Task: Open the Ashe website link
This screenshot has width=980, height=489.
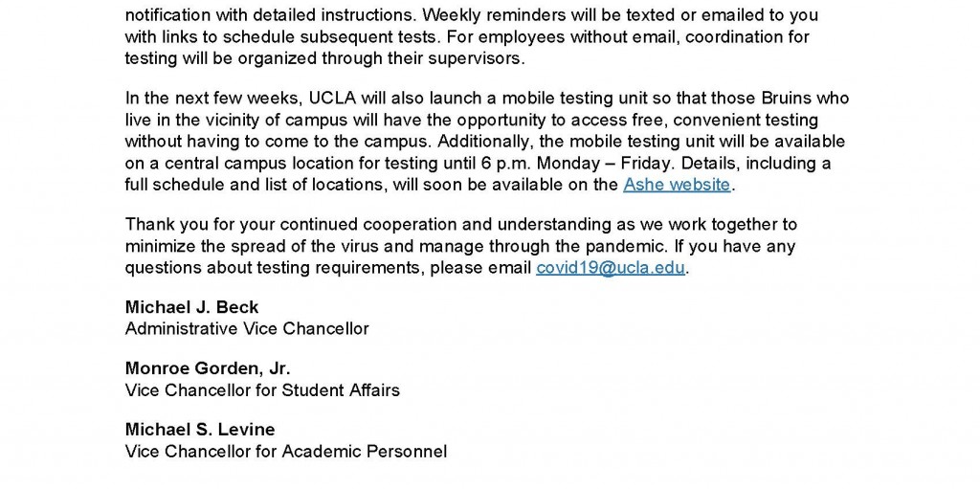Action: (x=677, y=185)
